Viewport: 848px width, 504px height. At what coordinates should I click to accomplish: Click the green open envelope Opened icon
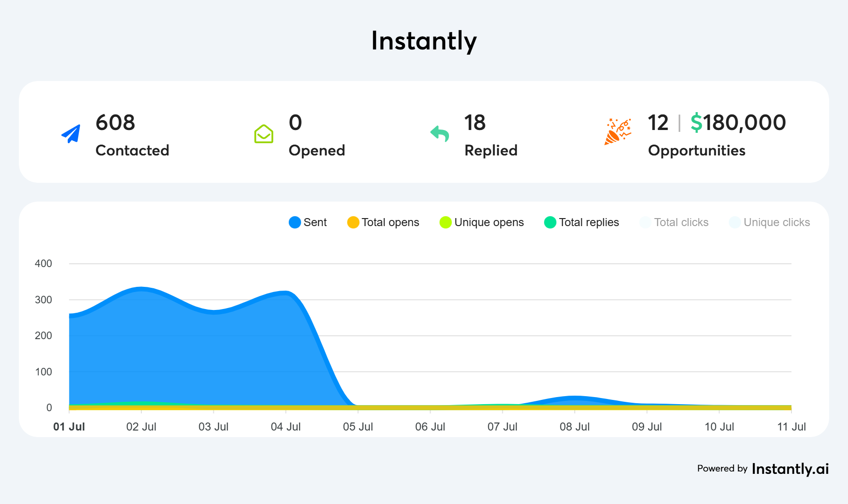pyautogui.click(x=263, y=134)
